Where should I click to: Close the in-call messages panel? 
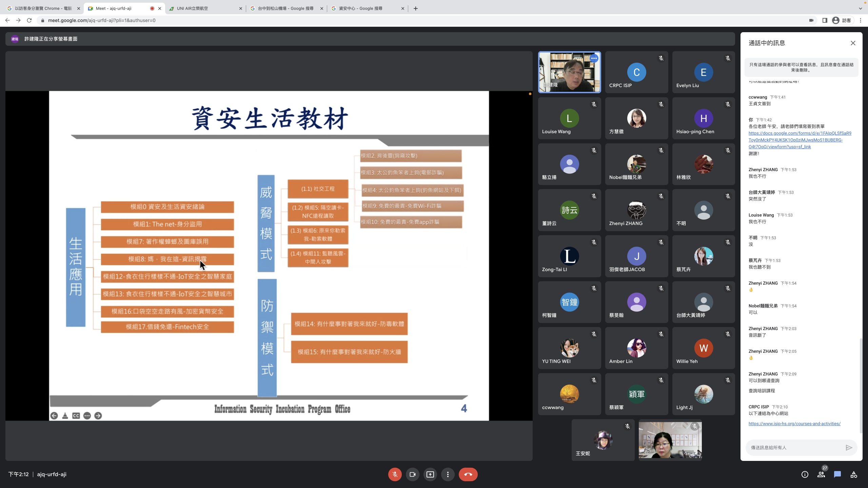click(x=853, y=43)
